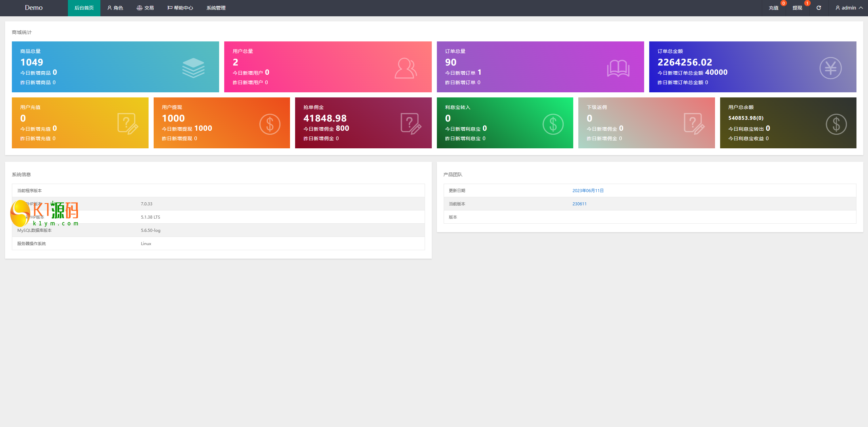Click the refresh icon in header
Screen dimensions: 868x427
click(x=822, y=8)
